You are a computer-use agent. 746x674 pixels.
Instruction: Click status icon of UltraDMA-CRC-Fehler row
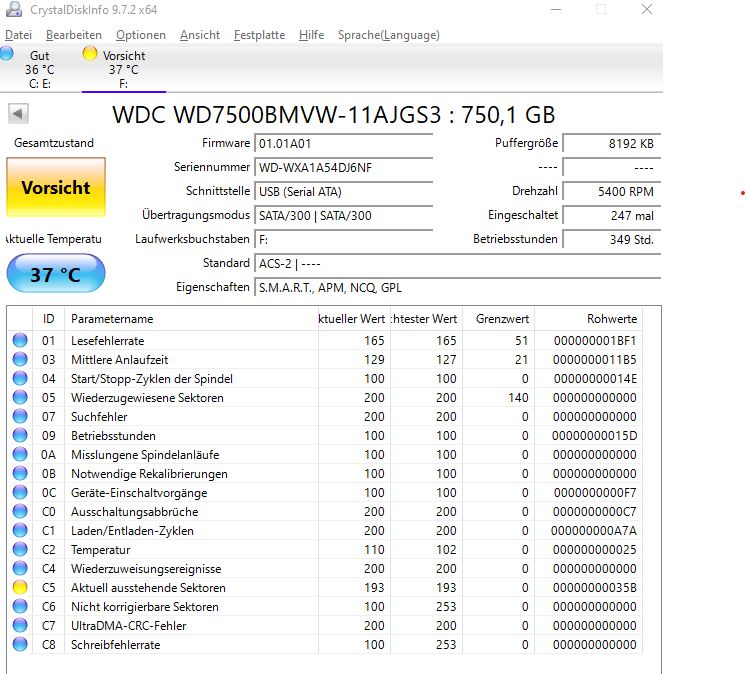pos(20,625)
